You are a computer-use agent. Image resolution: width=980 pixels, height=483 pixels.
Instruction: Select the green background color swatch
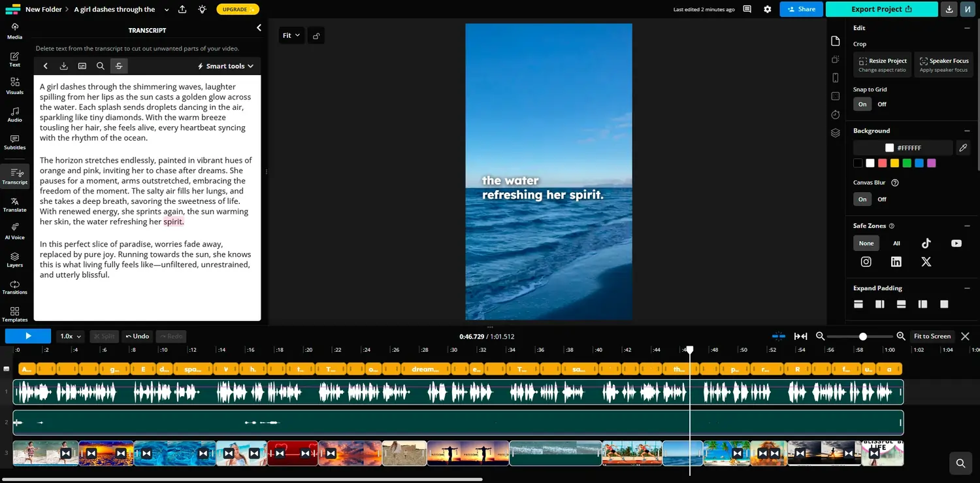coord(907,163)
